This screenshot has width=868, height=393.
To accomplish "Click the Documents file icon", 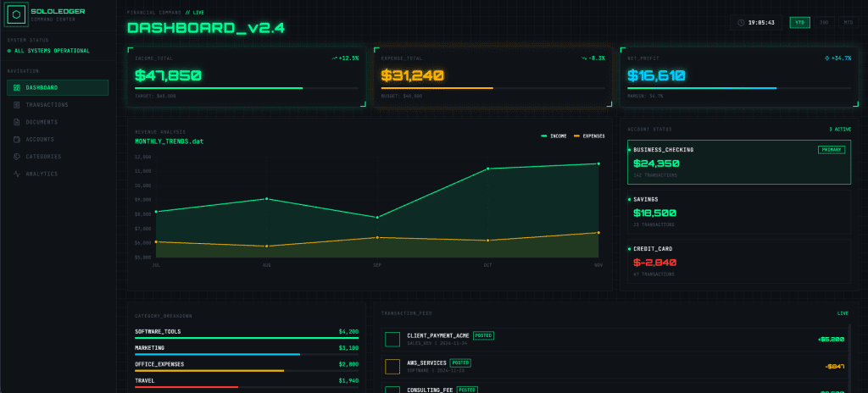I will click(17, 122).
